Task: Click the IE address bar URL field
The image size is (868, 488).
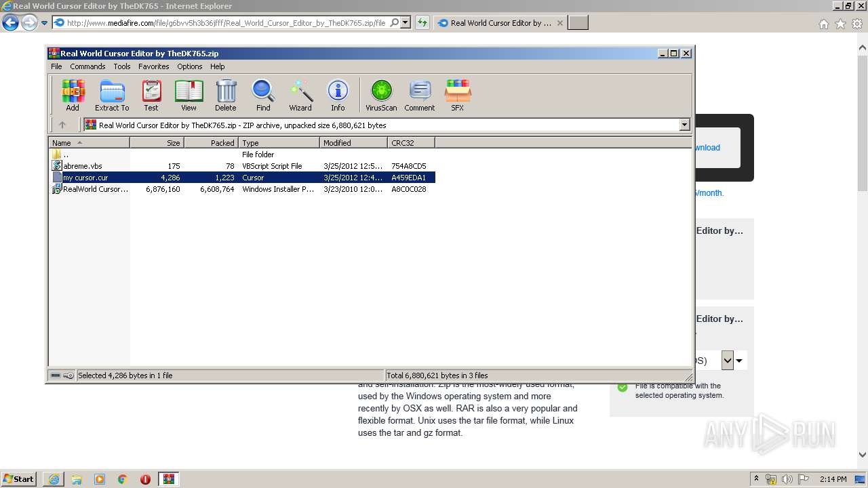Action: 226,22
